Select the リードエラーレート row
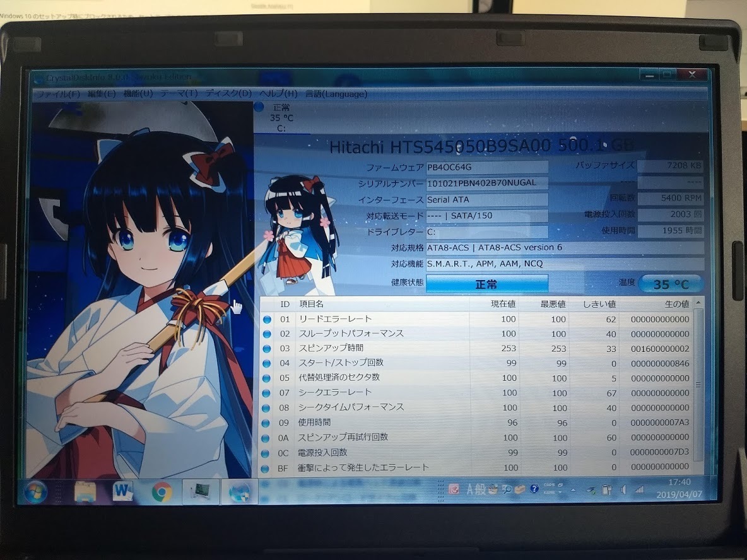Screen dimensions: 747x560 click(476, 319)
